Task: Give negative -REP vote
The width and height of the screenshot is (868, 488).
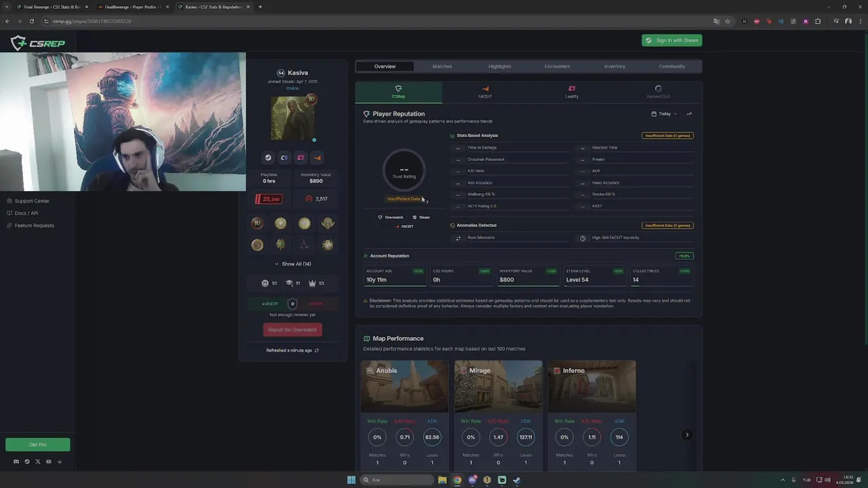Action: point(315,304)
